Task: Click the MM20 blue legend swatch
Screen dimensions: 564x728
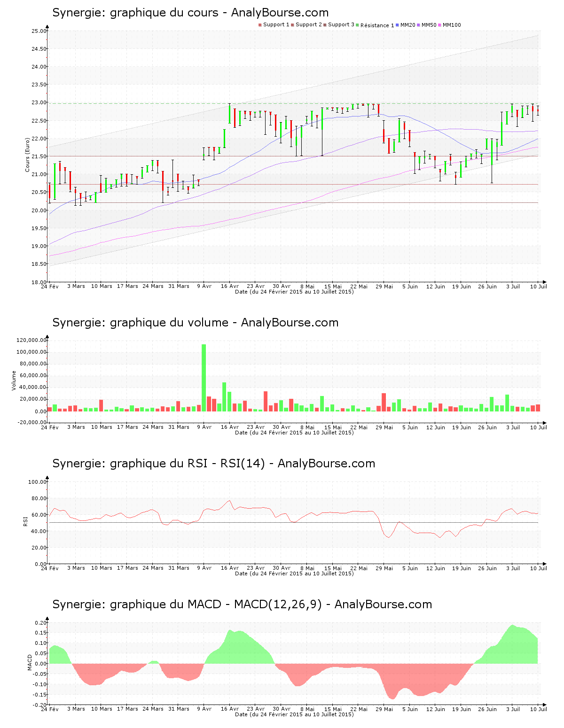Action: click(398, 25)
